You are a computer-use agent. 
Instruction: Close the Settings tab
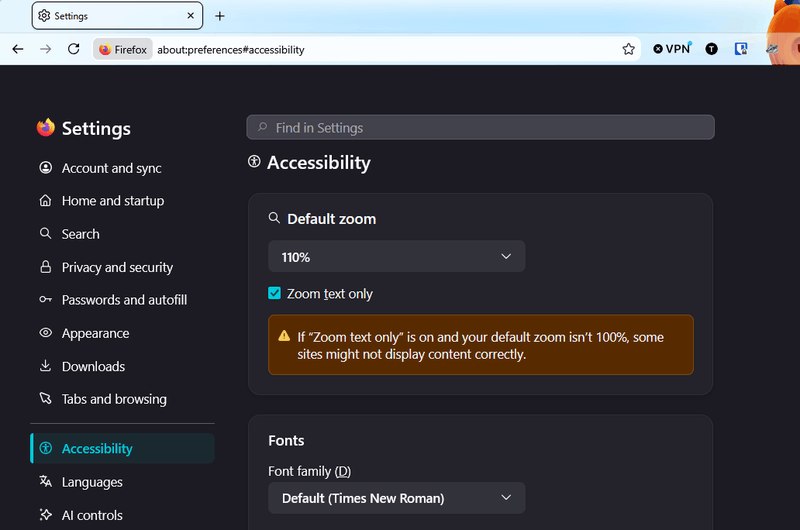coord(190,16)
